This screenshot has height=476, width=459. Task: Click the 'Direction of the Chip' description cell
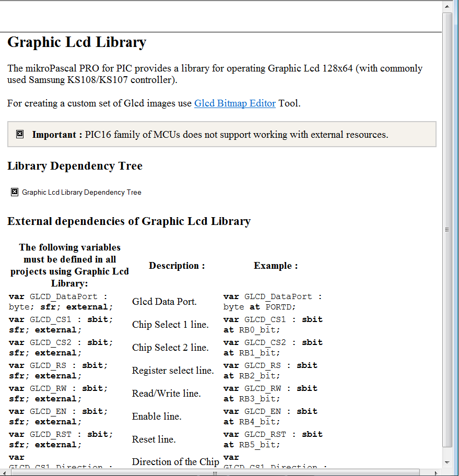(x=175, y=462)
